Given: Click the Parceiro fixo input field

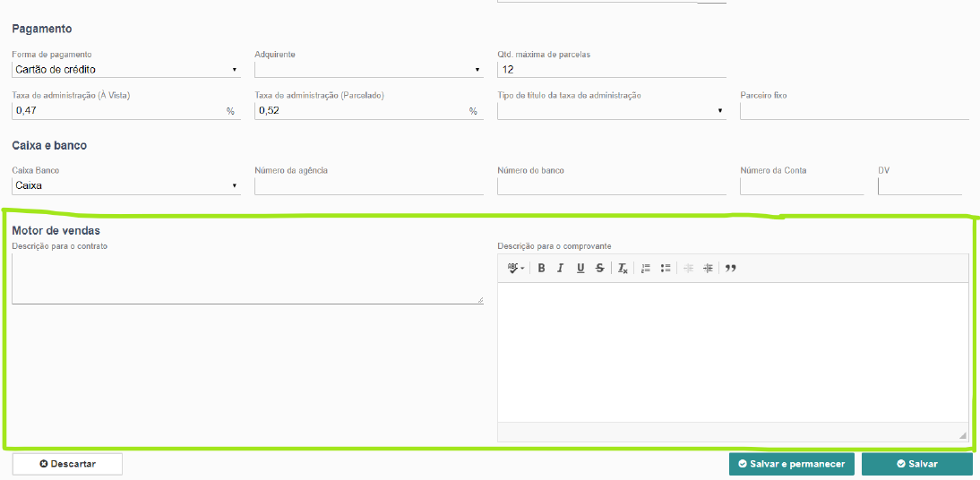Looking at the screenshot, I should point(855,111).
